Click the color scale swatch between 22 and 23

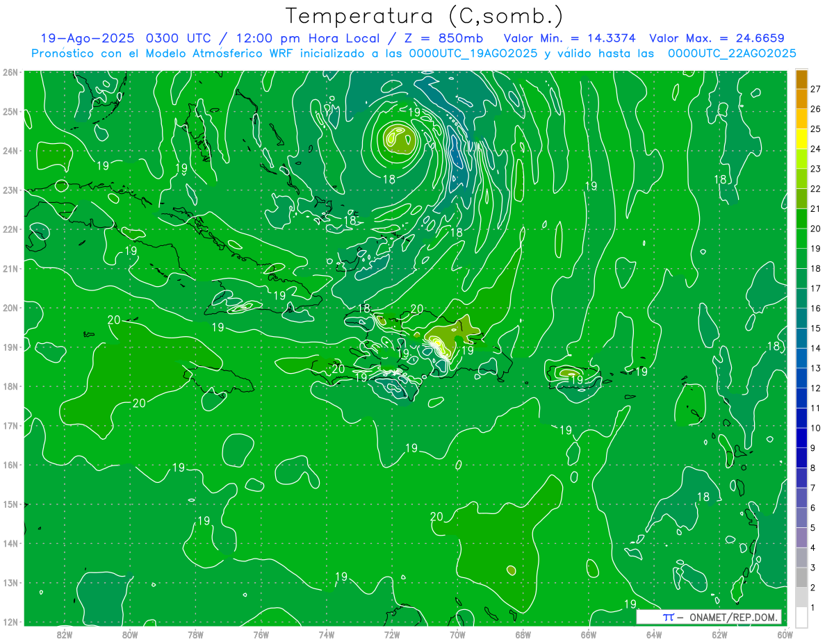pyautogui.click(x=801, y=179)
